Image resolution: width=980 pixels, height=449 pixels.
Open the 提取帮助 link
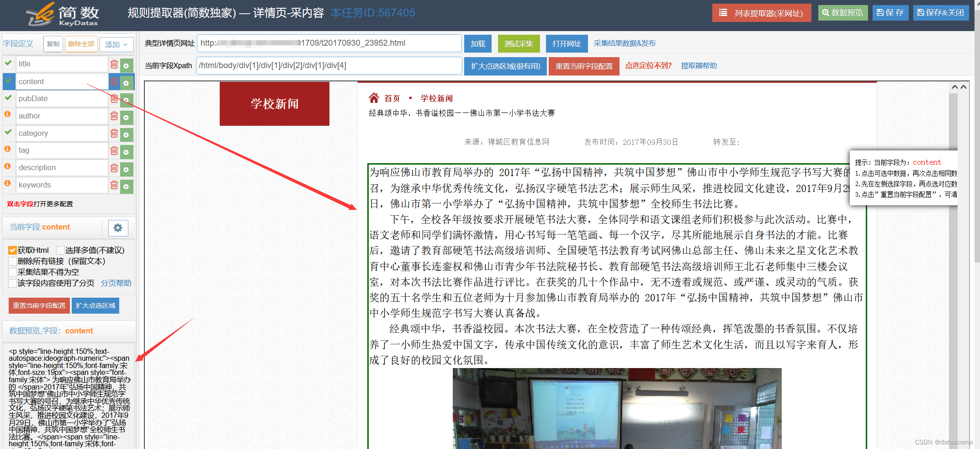[x=699, y=65]
